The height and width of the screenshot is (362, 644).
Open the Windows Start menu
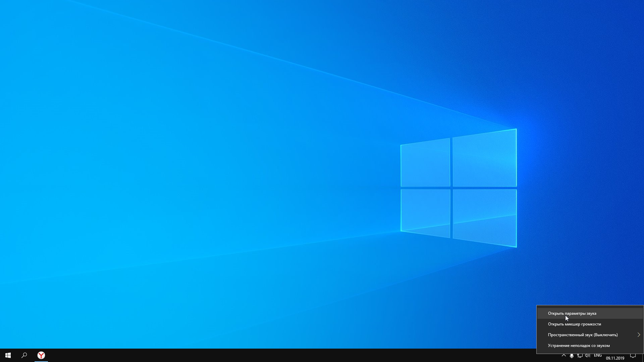tap(8, 356)
